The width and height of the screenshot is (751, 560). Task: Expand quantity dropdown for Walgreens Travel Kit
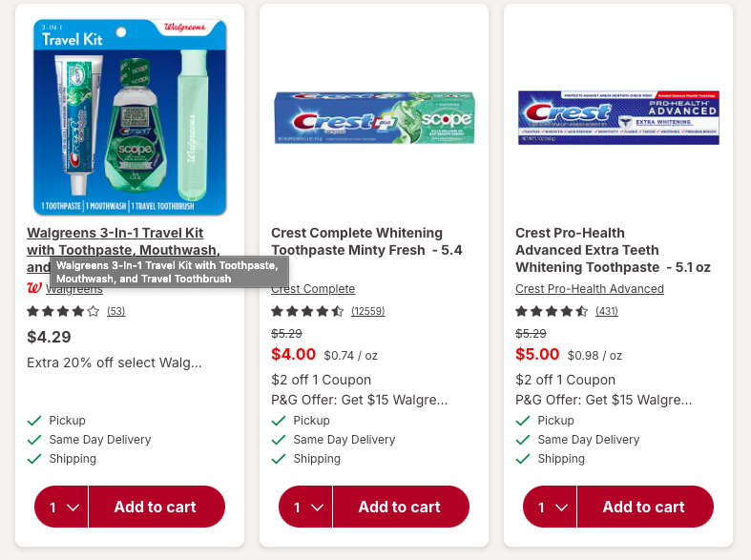point(62,507)
